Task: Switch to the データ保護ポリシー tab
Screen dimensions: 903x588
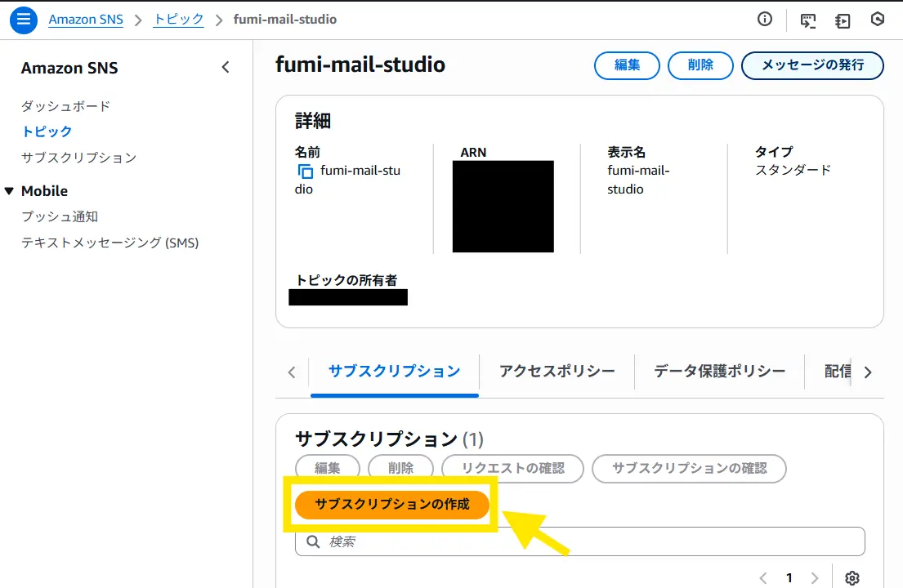Action: [x=719, y=372]
